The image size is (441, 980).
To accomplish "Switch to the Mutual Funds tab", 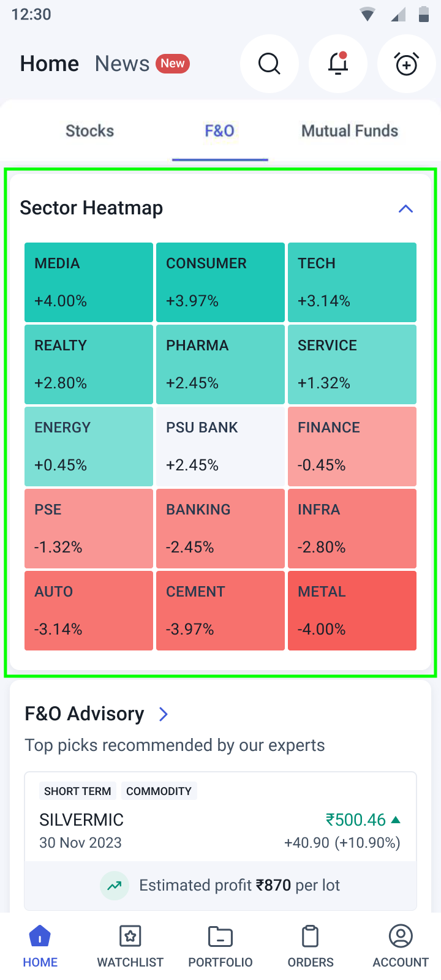I will pyautogui.click(x=350, y=131).
